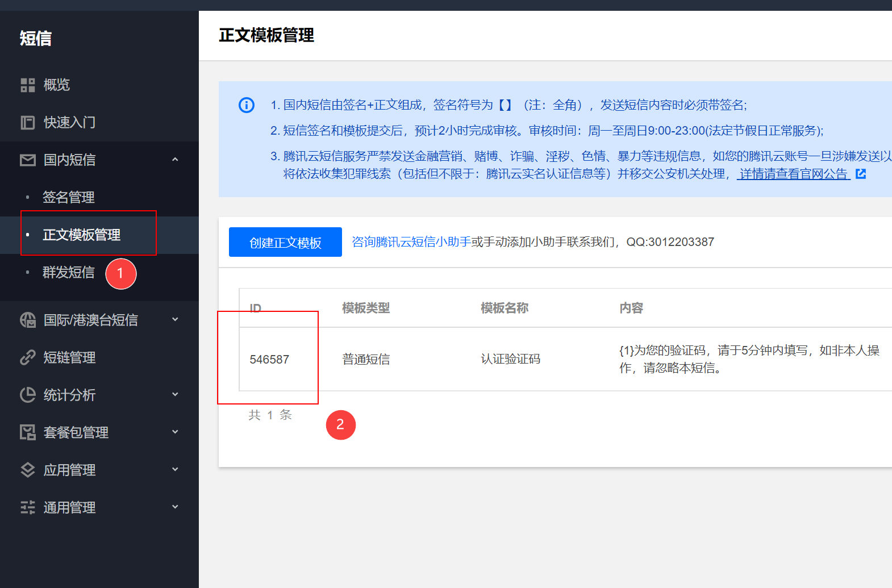Screen dimensions: 892x588
Task: Click the ID column header
Action: click(x=256, y=308)
